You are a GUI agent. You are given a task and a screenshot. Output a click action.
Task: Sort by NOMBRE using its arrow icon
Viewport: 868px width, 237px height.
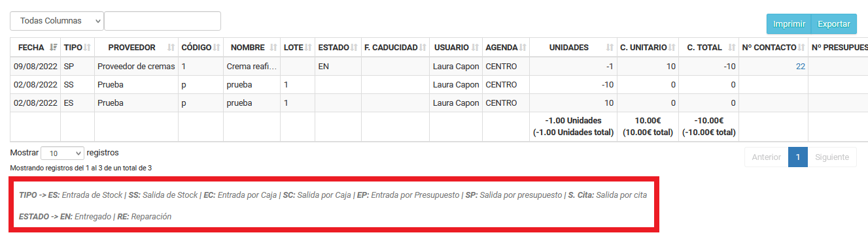click(x=272, y=48)
